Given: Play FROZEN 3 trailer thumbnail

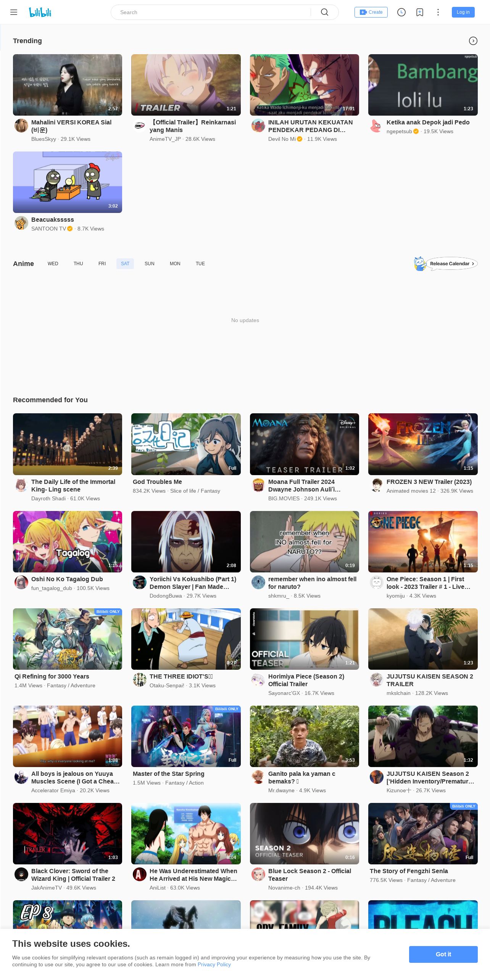Looking at the screenshot, I should (x=423, y=444).
